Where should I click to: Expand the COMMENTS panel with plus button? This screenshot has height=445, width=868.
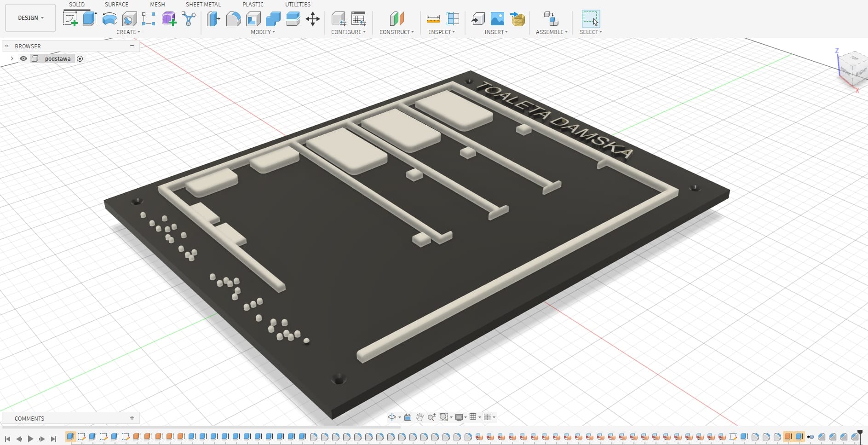point(132,418)
